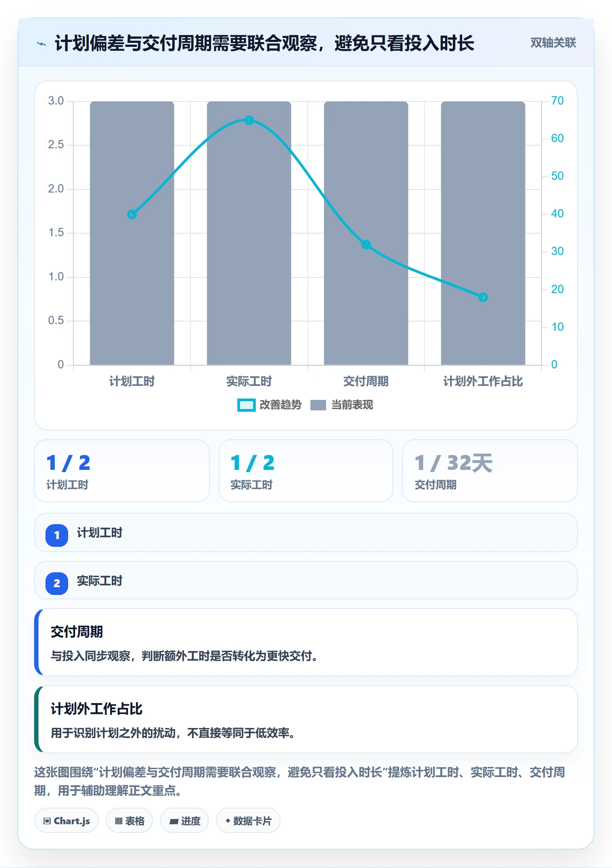Click the lightning icon beside the title
This screenshot has height=868, width=612.
[x=42, y=44]
